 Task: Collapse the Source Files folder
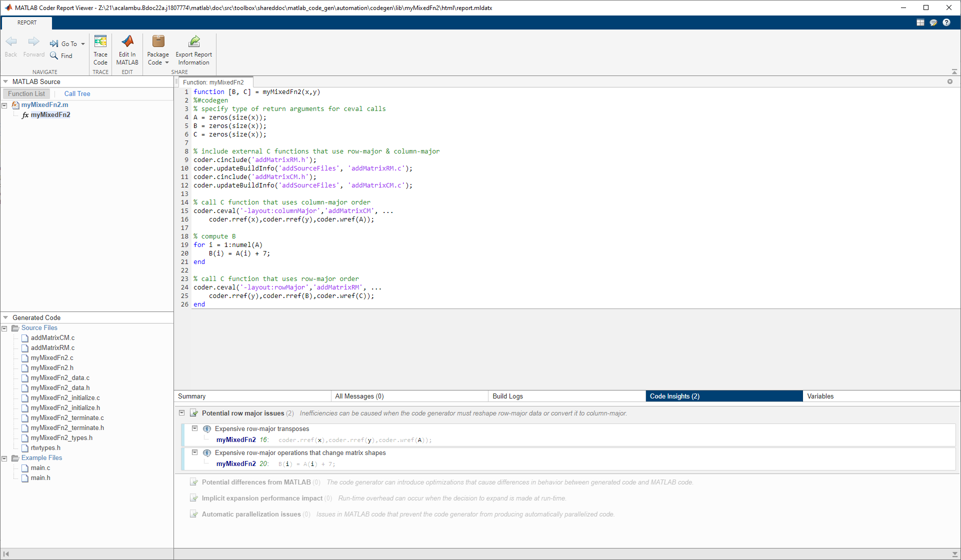tap(4, 328)
